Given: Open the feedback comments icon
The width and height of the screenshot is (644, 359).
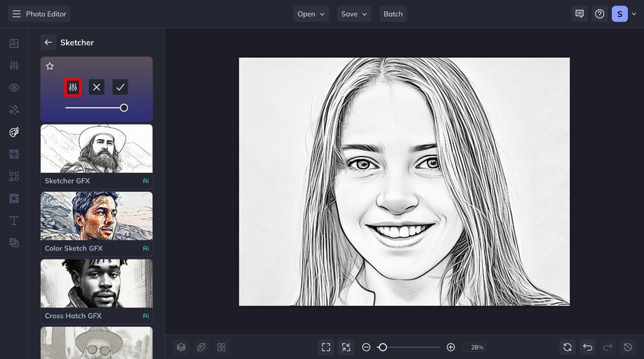Looking at the screenshot, I should point(579,14).
